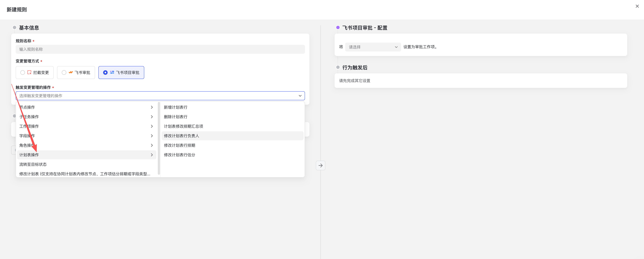644x259 pixels.
Task: Select 修改计划表行估分 from the submenu
Action: tap(233, 155)
